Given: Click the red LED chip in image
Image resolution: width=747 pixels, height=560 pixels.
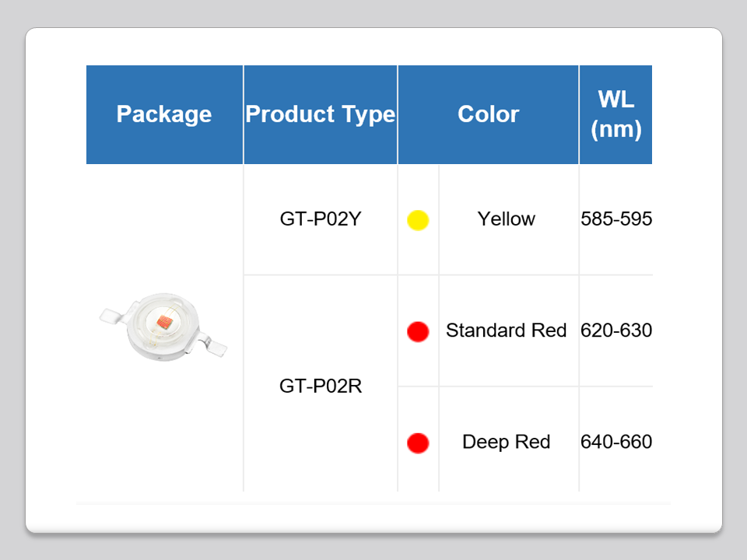Looking at the screenshot, I should tap(164, 321).
